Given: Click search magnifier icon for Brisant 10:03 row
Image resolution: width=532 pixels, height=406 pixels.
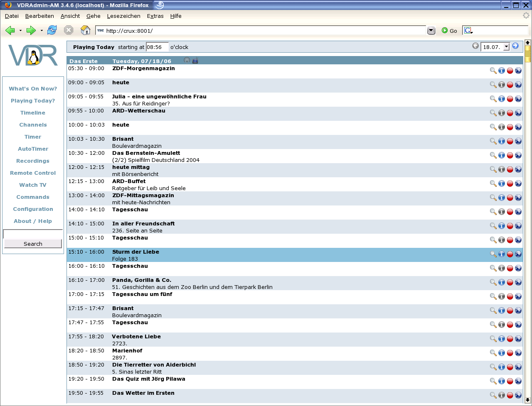Looking at the screenshot, I should coord(493,141).
